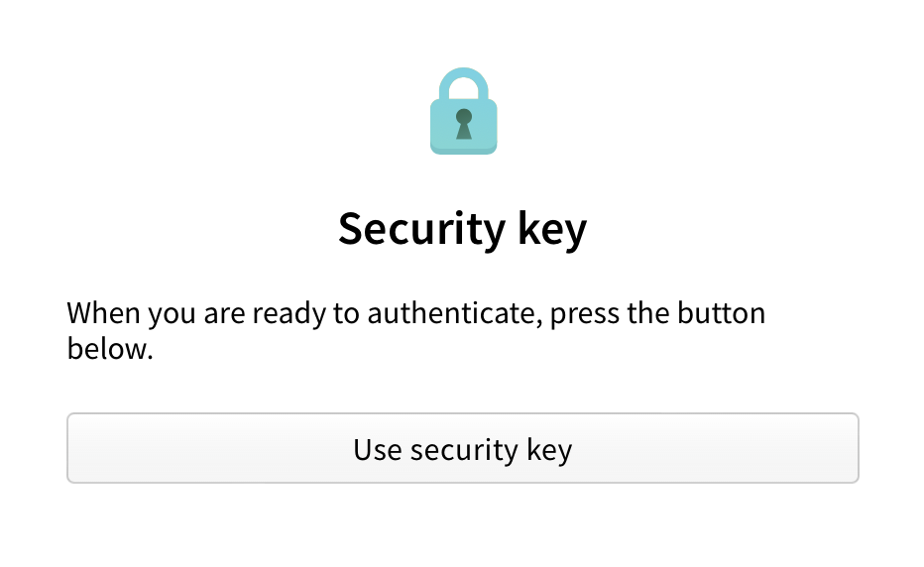Click the word "Use" on the button

(377, 450)
